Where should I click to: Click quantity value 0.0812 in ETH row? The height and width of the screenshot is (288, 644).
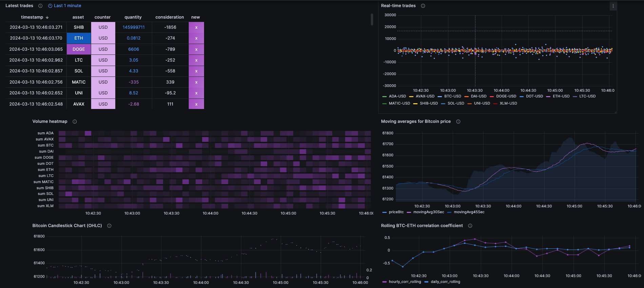point(134,38)
